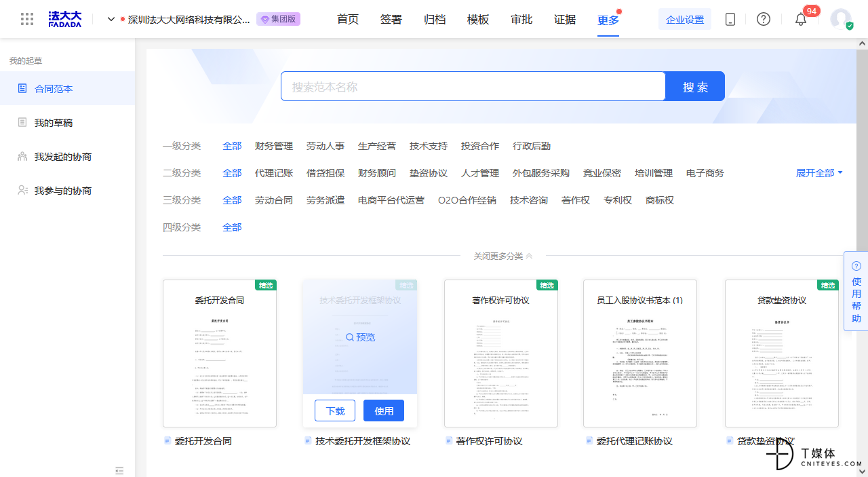Filter 一级分类 by 劳动人事
This screenshot has height=477, width=868.
[325, 146]
